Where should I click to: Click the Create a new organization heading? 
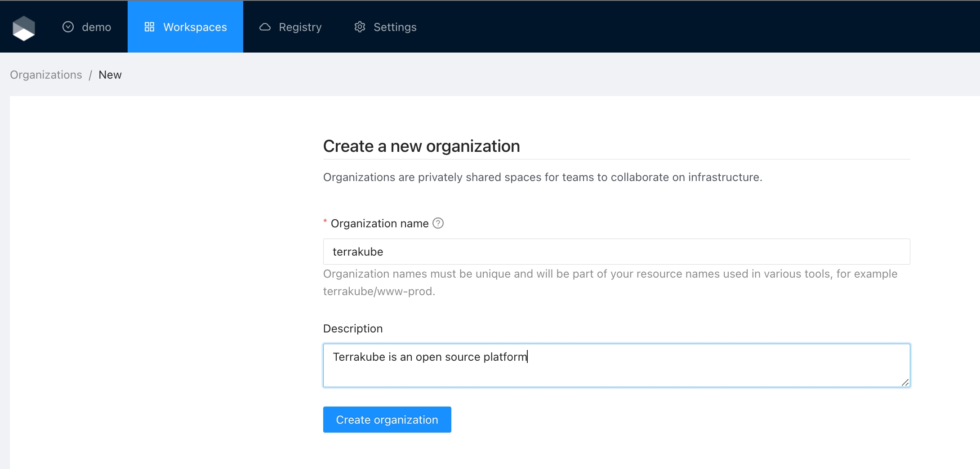[x=421, y=146]
